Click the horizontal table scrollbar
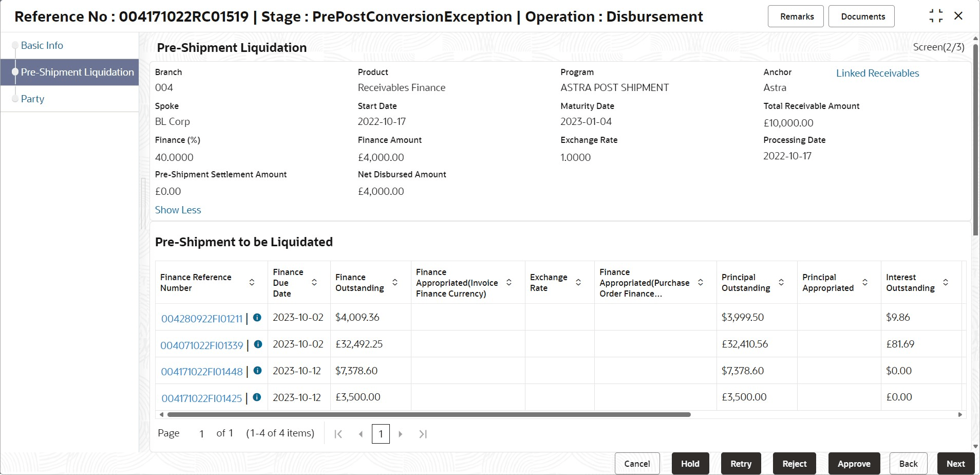 click(429, 414)
